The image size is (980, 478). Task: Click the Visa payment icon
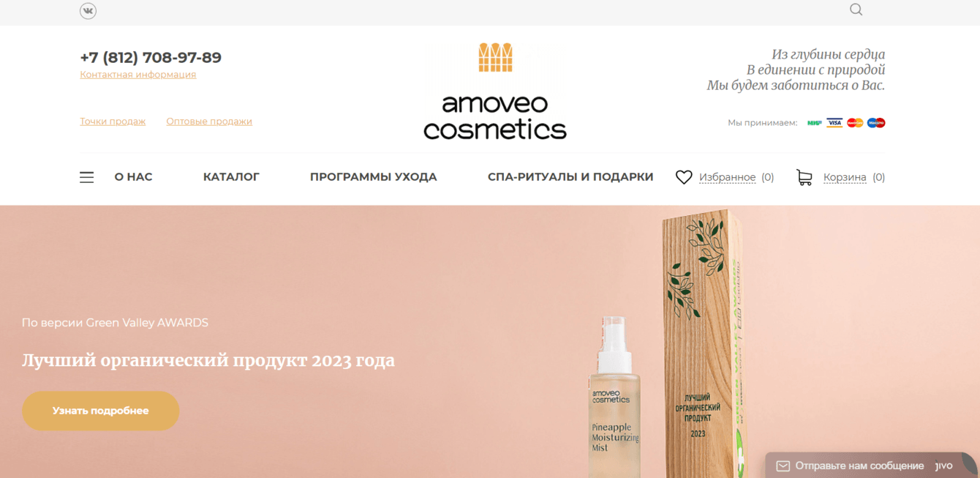pyautogui.click(x=834, y=122)
